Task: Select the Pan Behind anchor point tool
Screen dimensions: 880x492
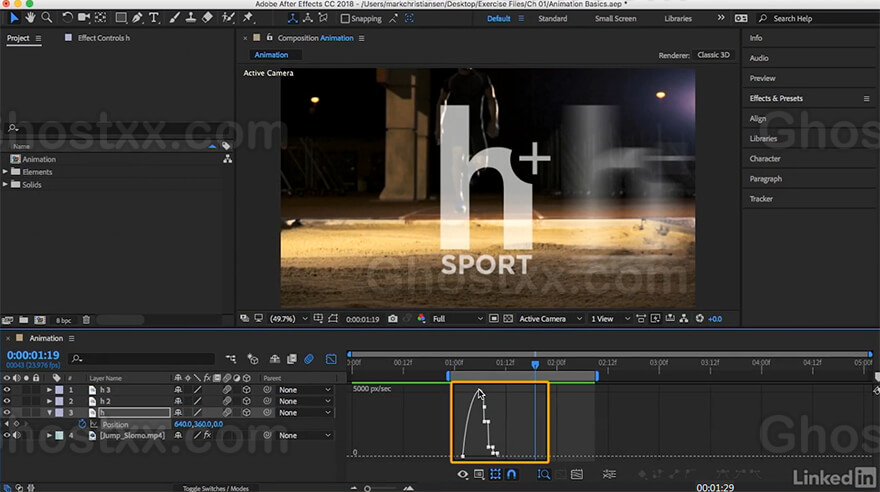Action: click(100, 18)
